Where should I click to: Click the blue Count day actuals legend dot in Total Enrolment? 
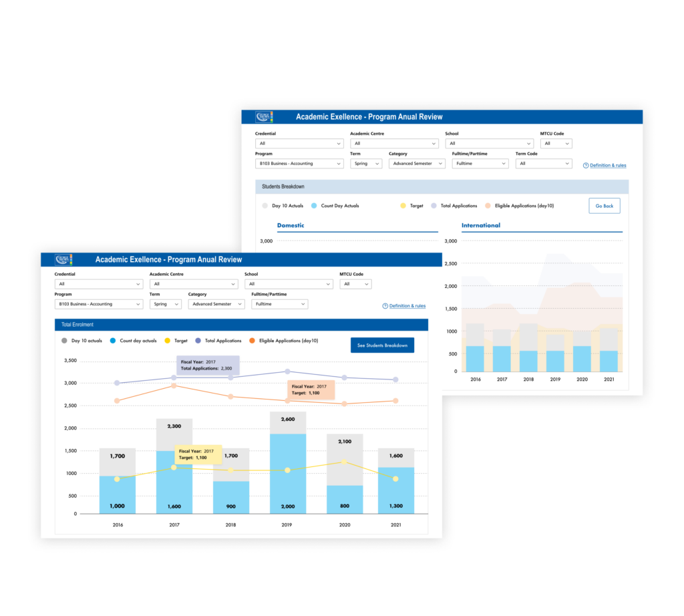[x=113, y=341]
